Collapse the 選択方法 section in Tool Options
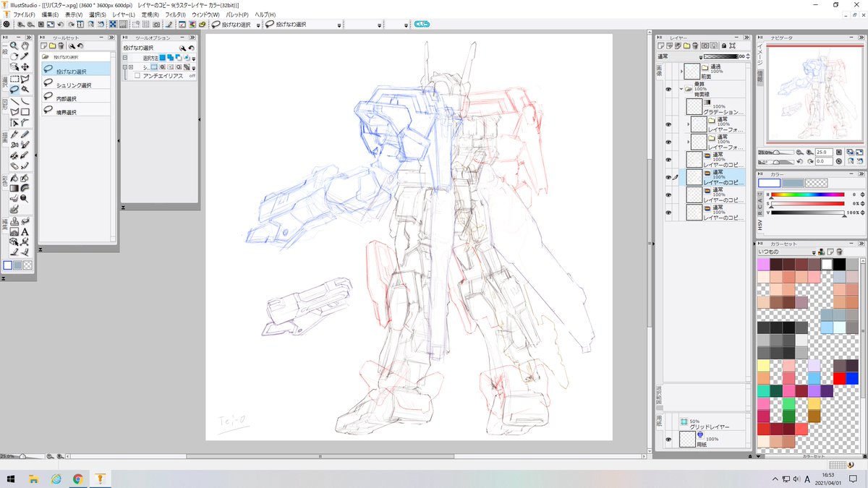The width and height of the screenshot is (868, 488). pyautogui.click(x=125, y=58)
